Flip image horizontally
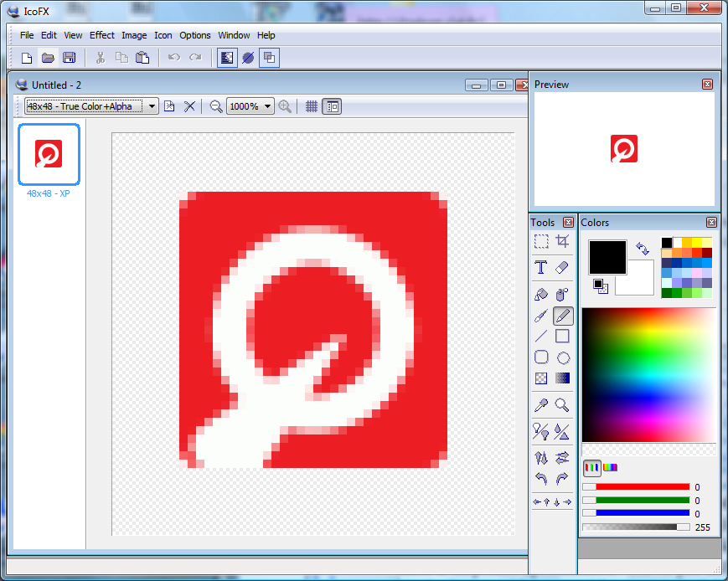 [x=562, y=458]
